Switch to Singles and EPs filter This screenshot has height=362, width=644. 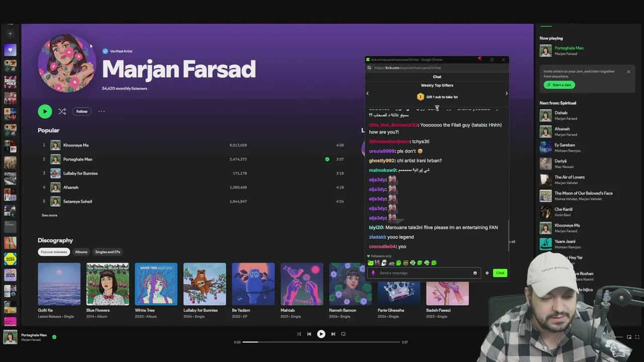[x=108, y=252]
